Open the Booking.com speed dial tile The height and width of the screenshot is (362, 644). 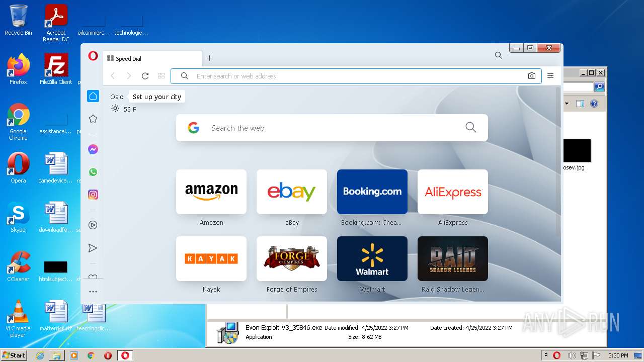[x=372, y=192]
